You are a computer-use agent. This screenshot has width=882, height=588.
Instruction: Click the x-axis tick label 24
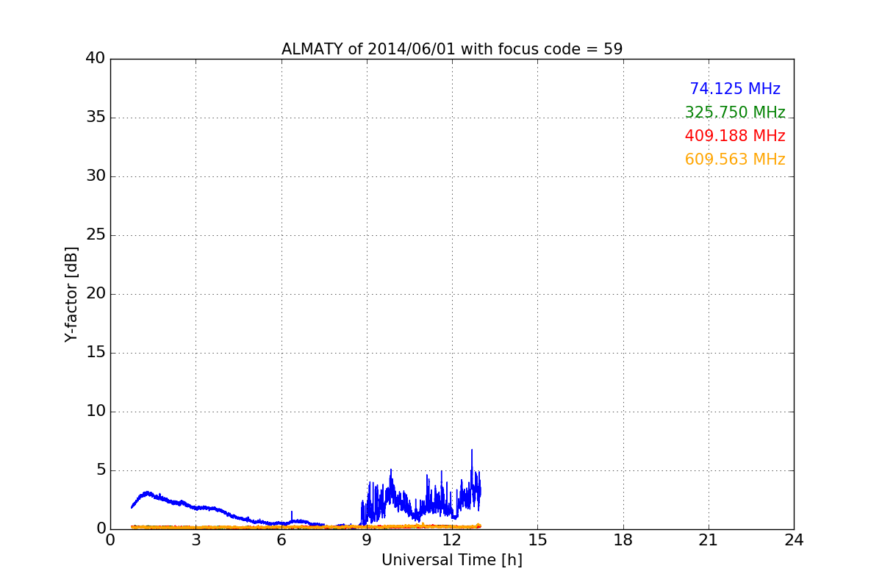pyautogui.click(x=794, y=539)
